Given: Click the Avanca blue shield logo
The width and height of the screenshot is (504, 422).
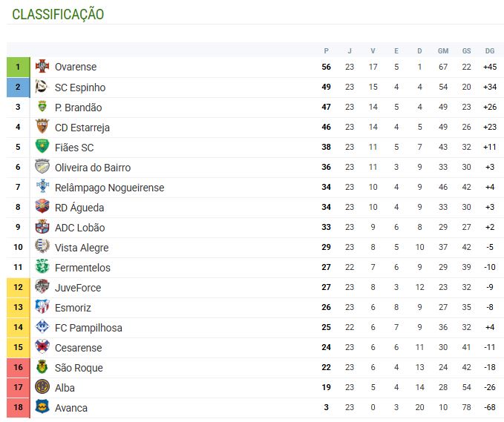Looking at the screenshot, I should click(x=42, y=406).
